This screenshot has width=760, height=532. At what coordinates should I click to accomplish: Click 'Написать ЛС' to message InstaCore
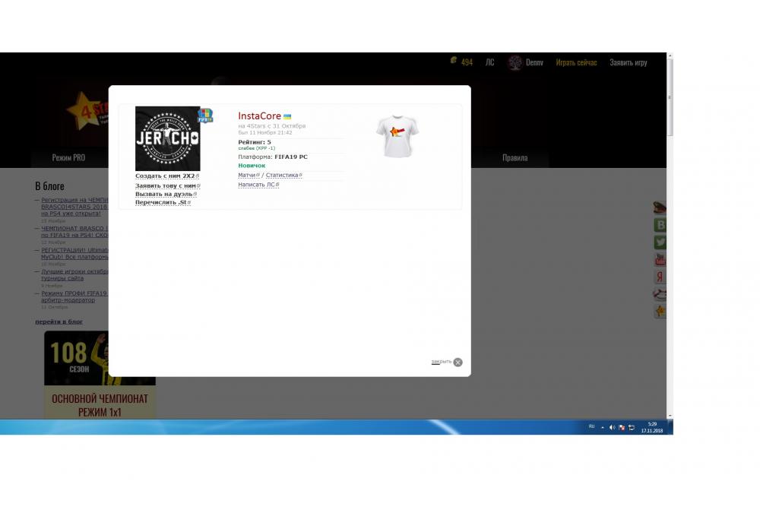[256, 185]
